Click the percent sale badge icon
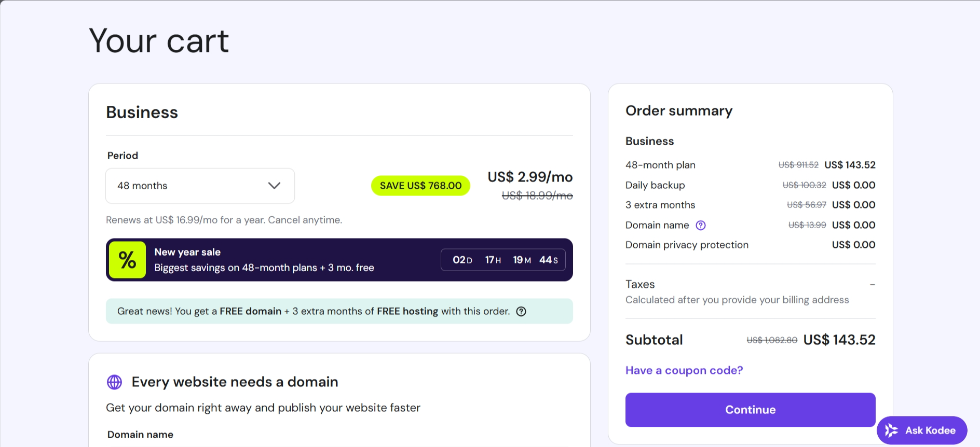The width and height of the screenshot is (980, 447). (x=127, y=260)
